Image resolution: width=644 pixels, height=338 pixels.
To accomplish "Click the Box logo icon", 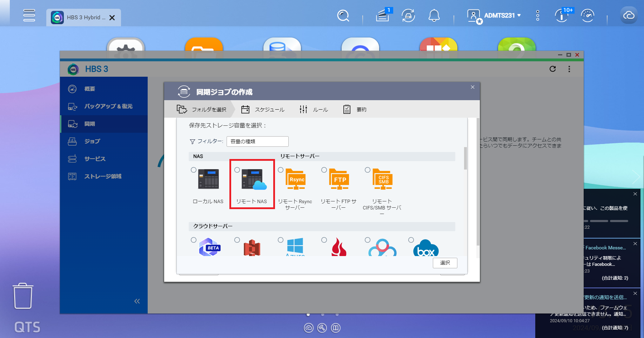I will [x=426, y=248].
